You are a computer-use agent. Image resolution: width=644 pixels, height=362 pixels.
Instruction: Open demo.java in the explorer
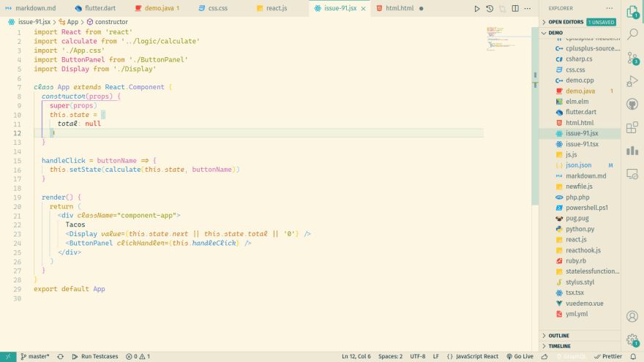pyautogui.click(x=580, y=91)
